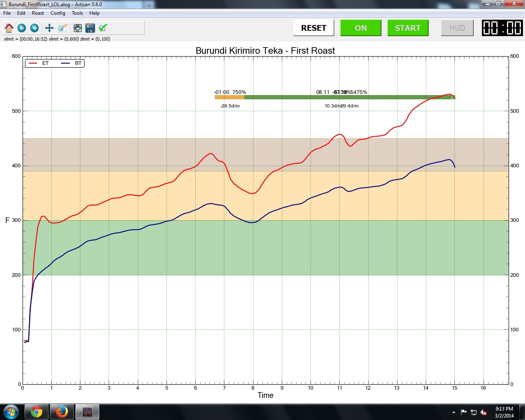Viewport: 525px width, 420px height.
Task: Restore down the Artisan window
Action: [x=498, y=4]
